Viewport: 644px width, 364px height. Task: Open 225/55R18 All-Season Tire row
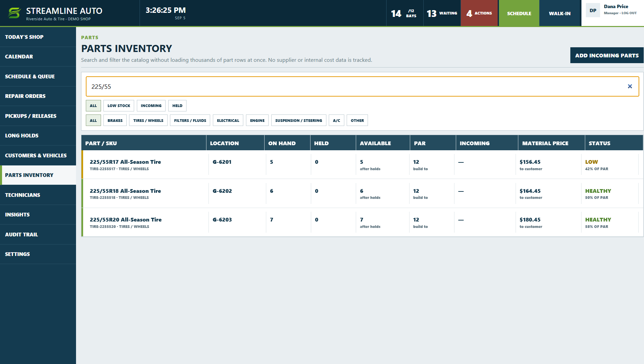362,193
